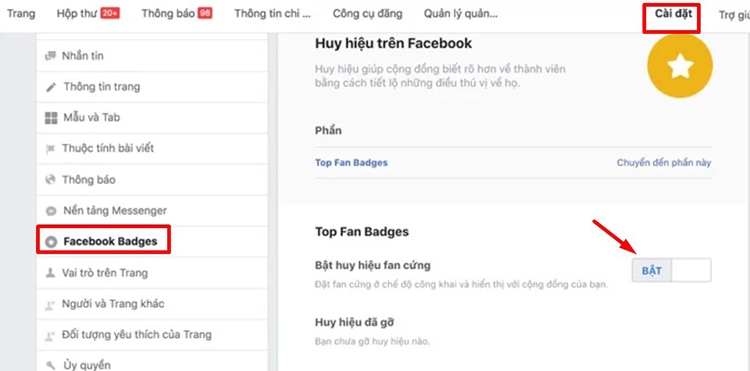Click the star badge icon for Facebook Badges

(x=51, y=242)
